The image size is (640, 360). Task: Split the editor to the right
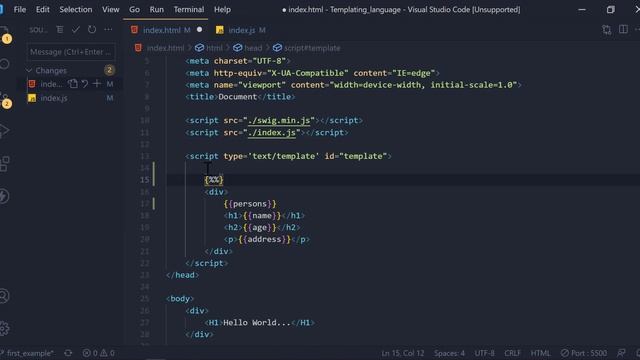click(623, 29)
